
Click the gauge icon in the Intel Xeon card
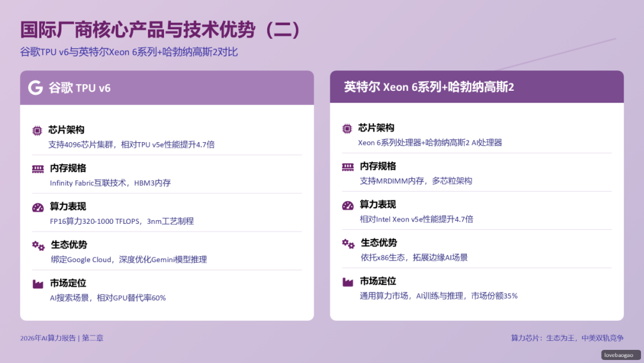click(348, 205)
